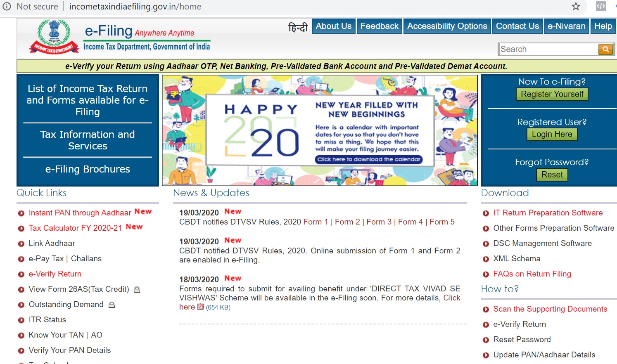Viewport: 617px width, 364px height.
Task: Click the Reset password button
Action: pyautogui.click(x=552, y=175)
